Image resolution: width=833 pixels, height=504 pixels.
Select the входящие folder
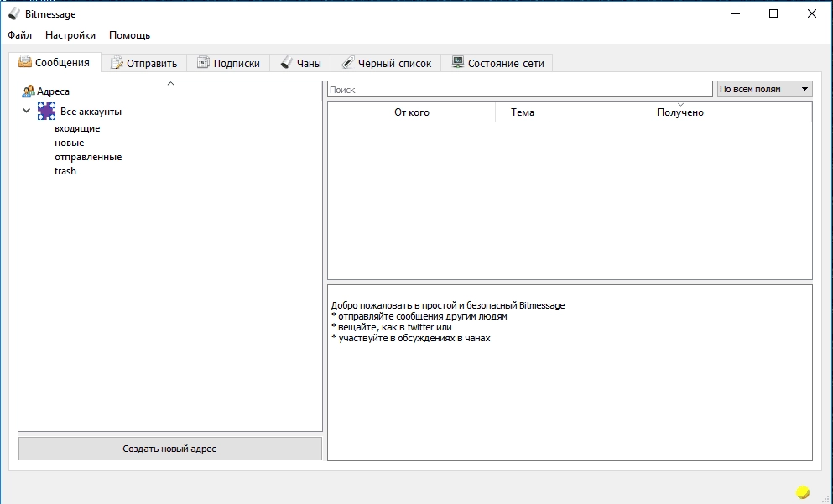click(77, 128)
